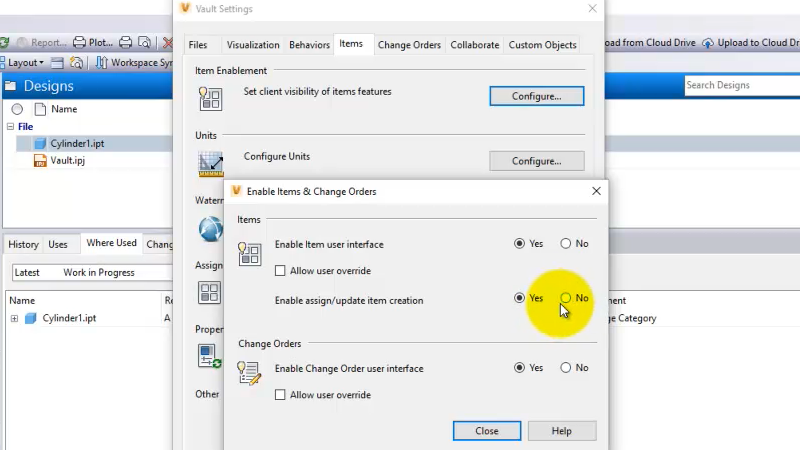This screenshot has height=450, width=800.
Task: Click the red Delete X toolbar icon
Action: point(167,42)
